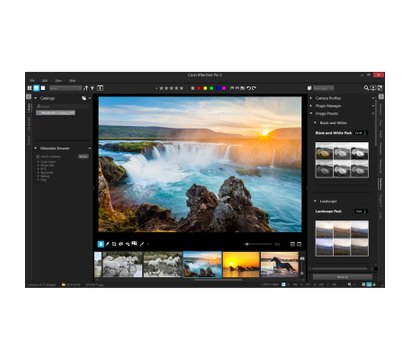Select the blue pan tool under preview
410x360 pixels.
click(100, 244)
